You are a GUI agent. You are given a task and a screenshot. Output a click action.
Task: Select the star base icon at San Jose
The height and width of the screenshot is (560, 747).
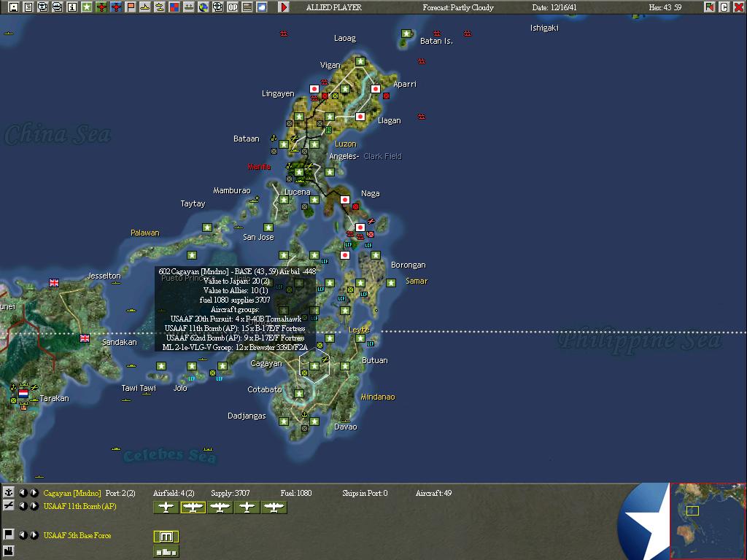tap(268, 227)
